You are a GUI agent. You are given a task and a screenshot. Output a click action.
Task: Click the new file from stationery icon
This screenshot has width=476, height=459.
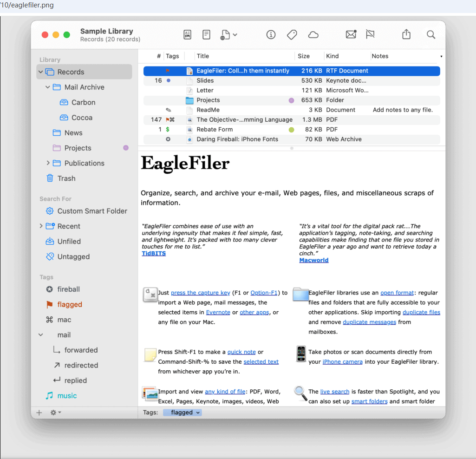tap(225, 35)
